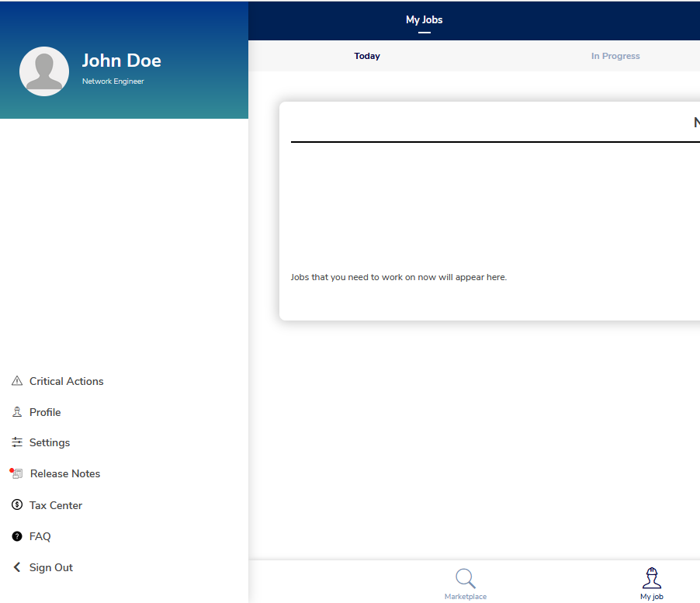Image resolution: width=700 pixels, height=603 pixels.
Task: Open Release Notes entry
Action: tap(65, 473)
